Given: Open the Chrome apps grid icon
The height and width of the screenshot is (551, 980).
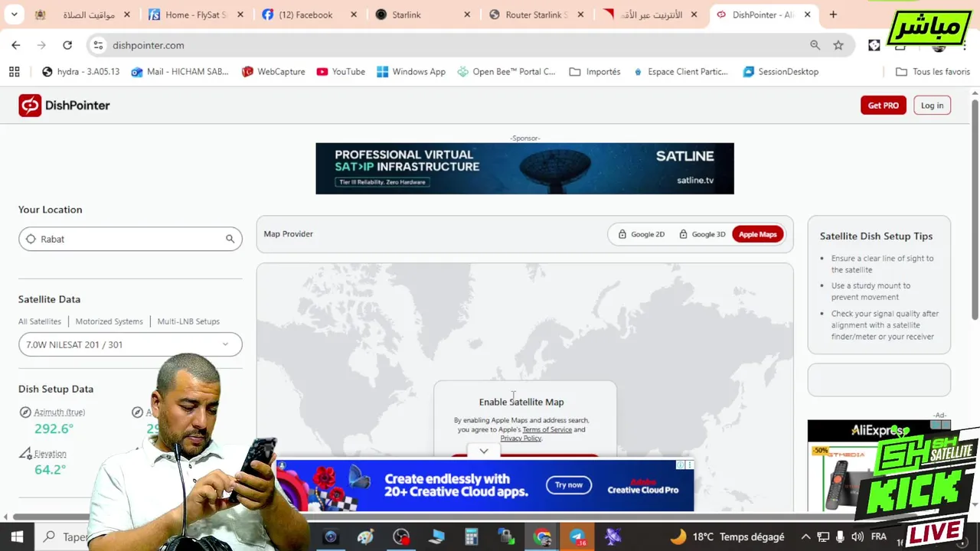Looking at the screenshot, I should 14,71.
